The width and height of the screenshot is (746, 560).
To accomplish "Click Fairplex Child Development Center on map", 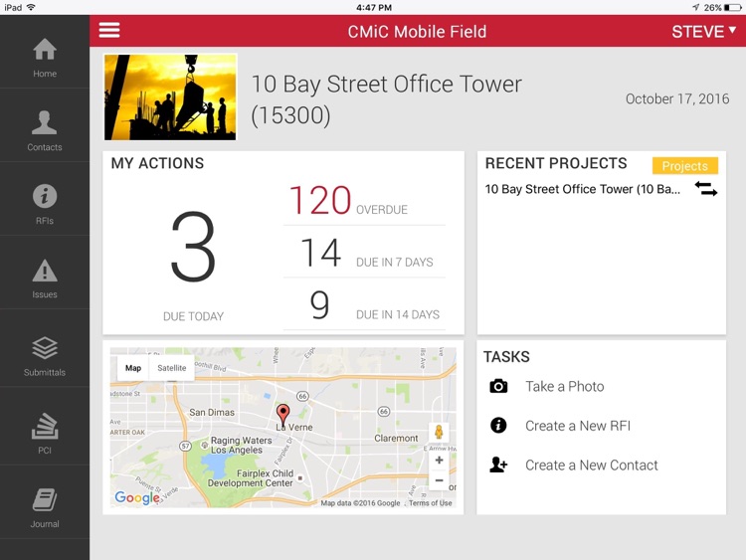I will (251, 478).
